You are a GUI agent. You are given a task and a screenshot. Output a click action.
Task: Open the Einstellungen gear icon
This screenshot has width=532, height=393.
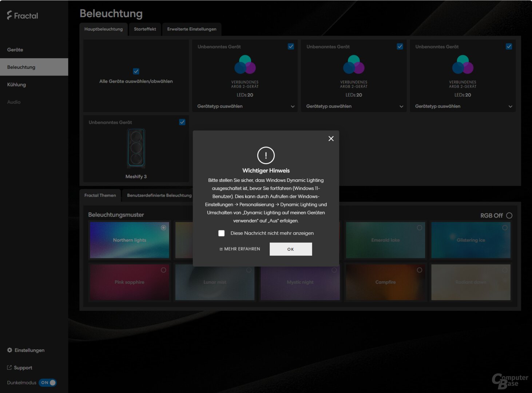(9, 350)
